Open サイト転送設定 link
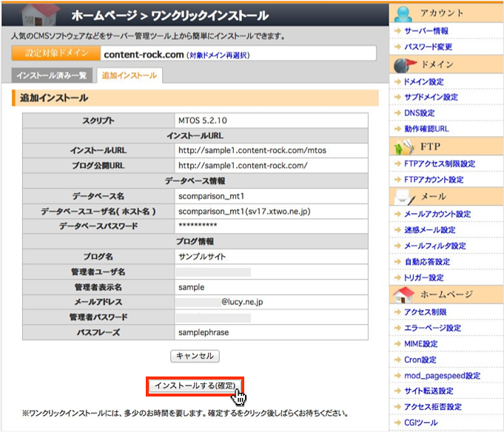The width and height of the screenshot is (504, 432). pyautogui.click(x=429, y=391)
